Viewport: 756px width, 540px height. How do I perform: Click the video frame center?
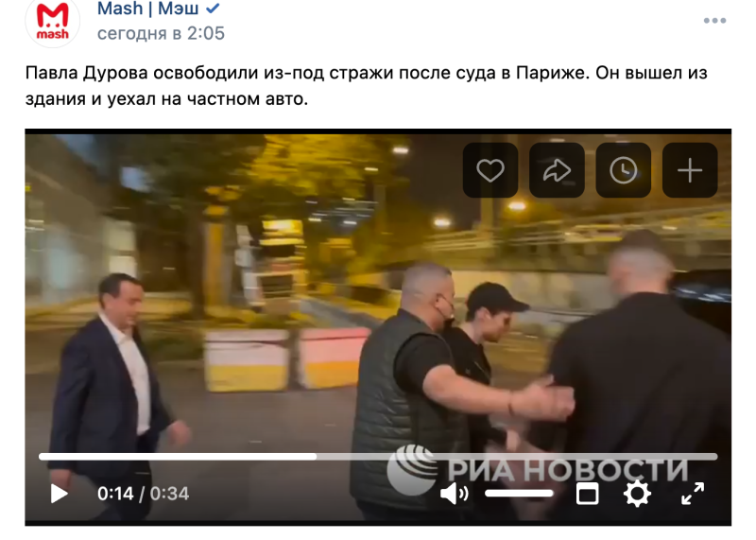point(378,327)
